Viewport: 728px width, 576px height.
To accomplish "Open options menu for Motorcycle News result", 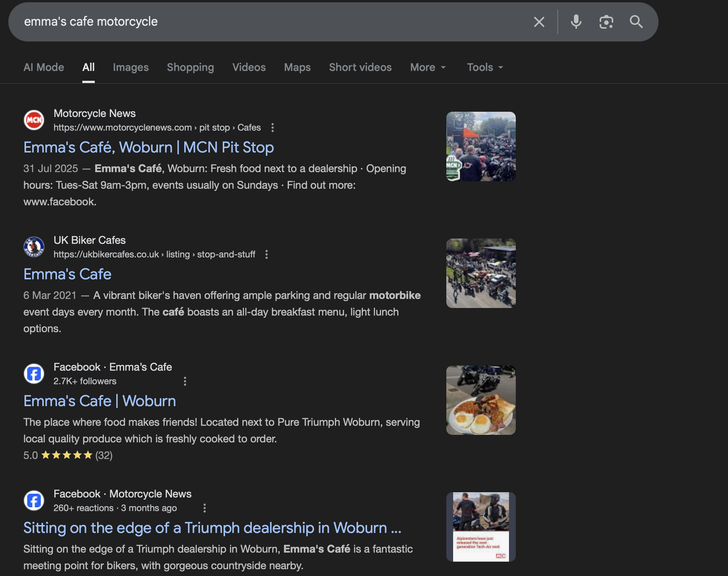I will (x=273, y=128).
